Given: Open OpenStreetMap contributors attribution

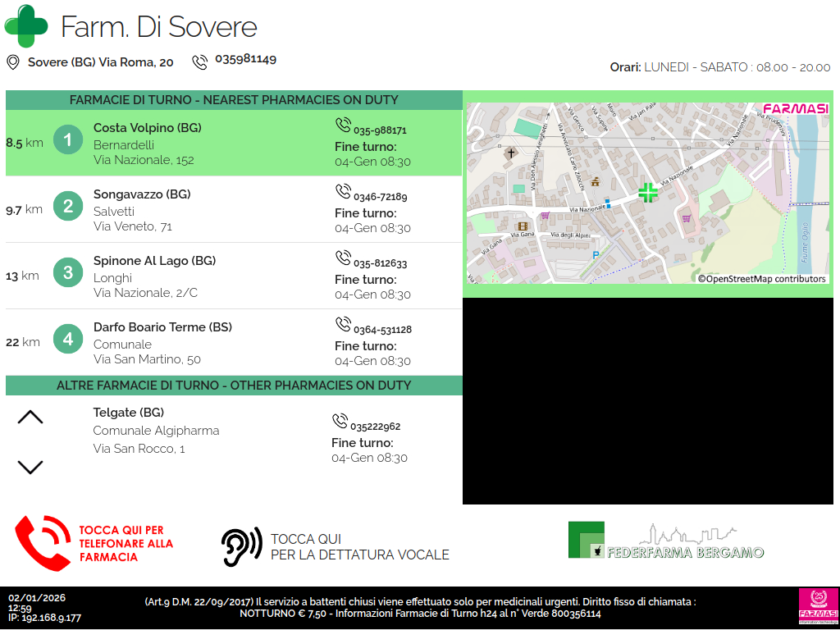Looking at the screenshot, I should (x=762, y=279).
